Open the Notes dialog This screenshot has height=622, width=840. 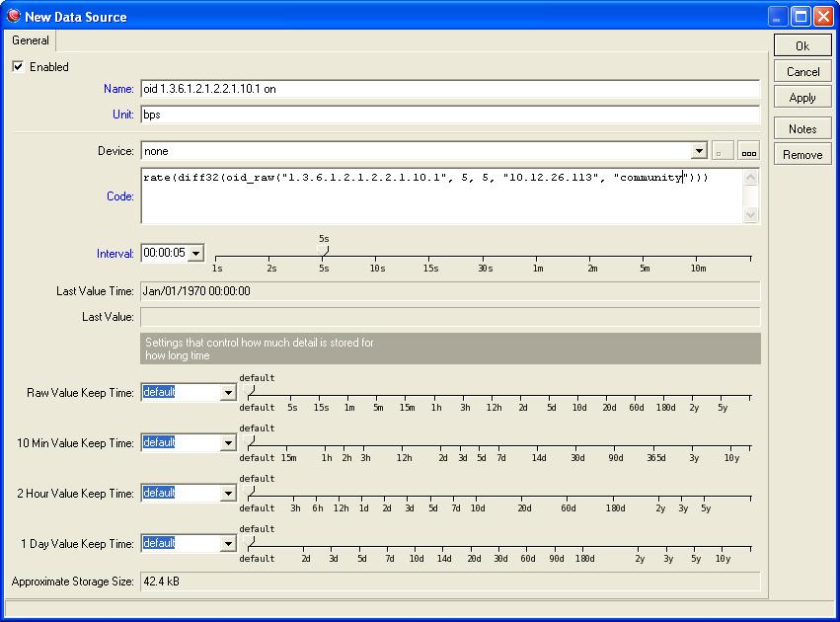pyautogui.click(x=802, y=127)
